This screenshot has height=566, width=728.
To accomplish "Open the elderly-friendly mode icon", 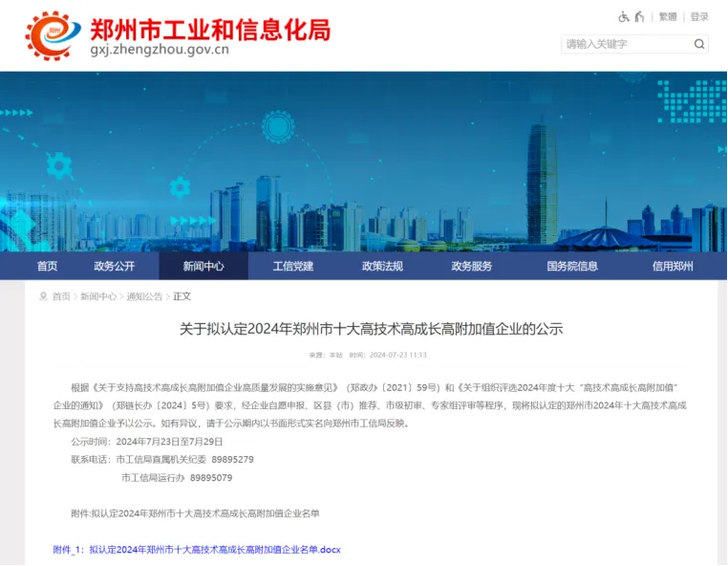I will click(640, 17).
